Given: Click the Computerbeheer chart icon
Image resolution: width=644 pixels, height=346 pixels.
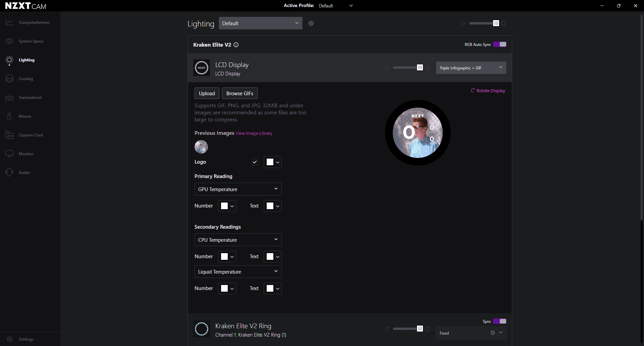Looking at the screenshot, I should click(x=9, y=22).
